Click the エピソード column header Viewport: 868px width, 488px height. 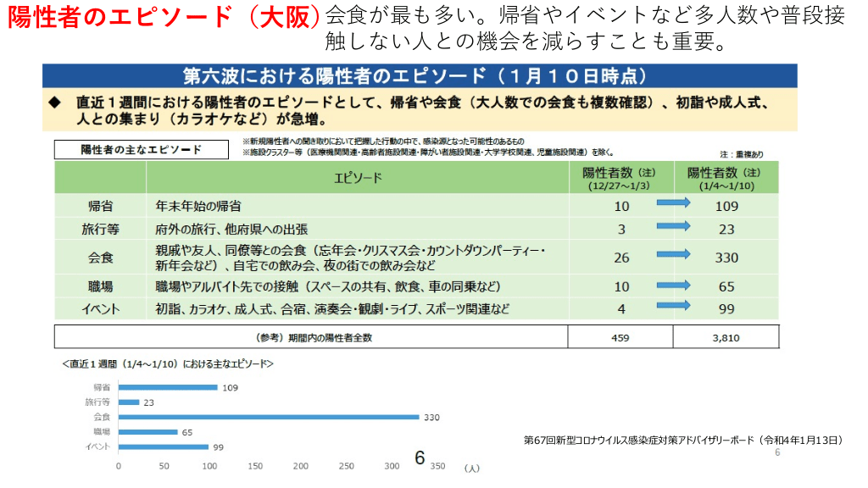(x=357, y=178)
